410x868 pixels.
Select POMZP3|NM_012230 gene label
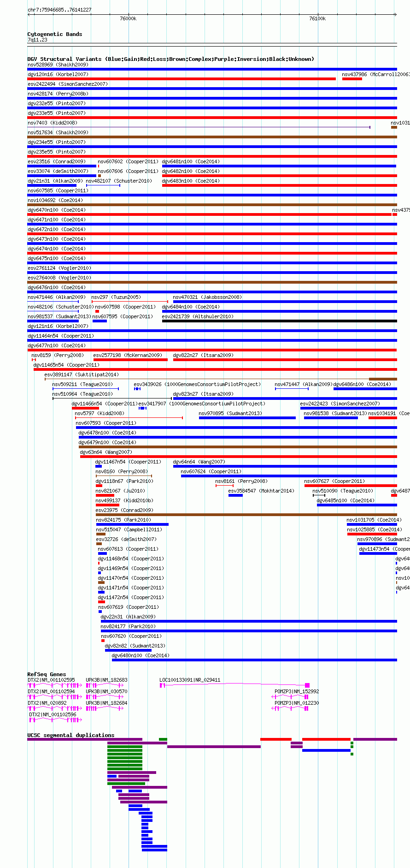click(x=297, y=703)
